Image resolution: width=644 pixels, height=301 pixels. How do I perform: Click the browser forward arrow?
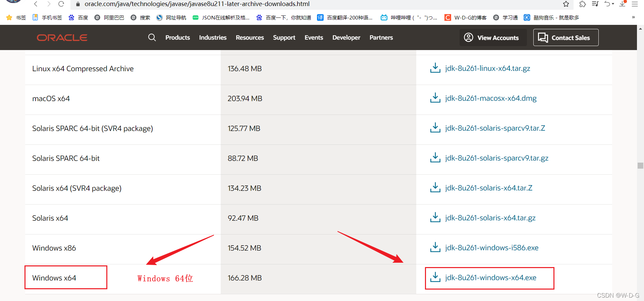pos(49,4)
